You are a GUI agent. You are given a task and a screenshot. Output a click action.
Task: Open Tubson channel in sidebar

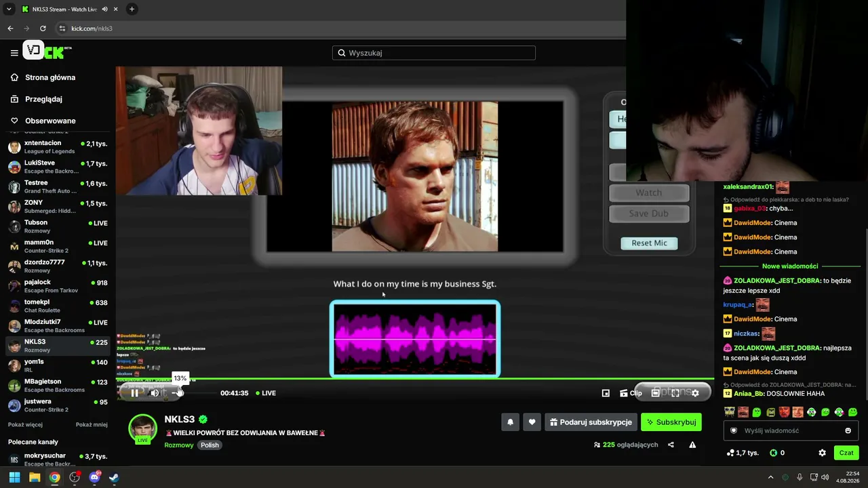(x=58, y=226)
